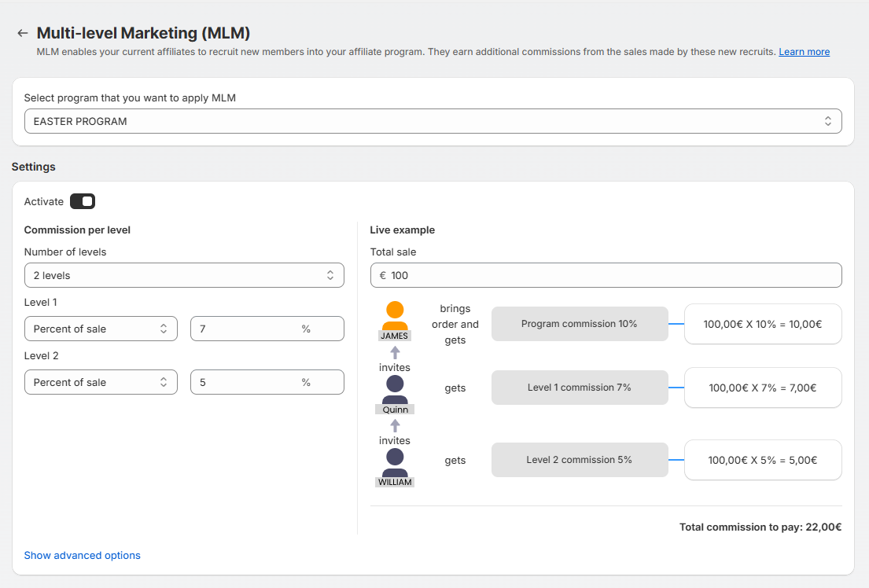Viewport: 869px width, 588px height.
Task: Click the Level 1 percentage input field
Action: pos(245,329)
